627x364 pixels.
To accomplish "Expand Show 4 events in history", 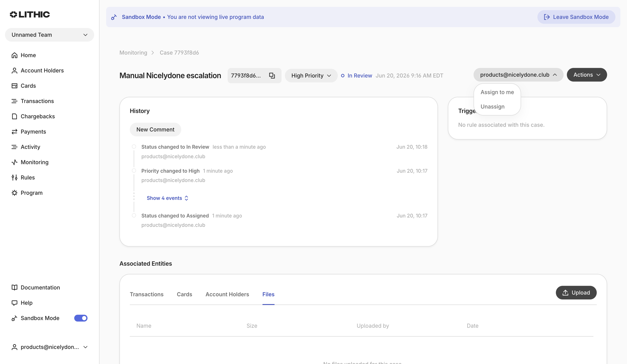I will point(167,198).
